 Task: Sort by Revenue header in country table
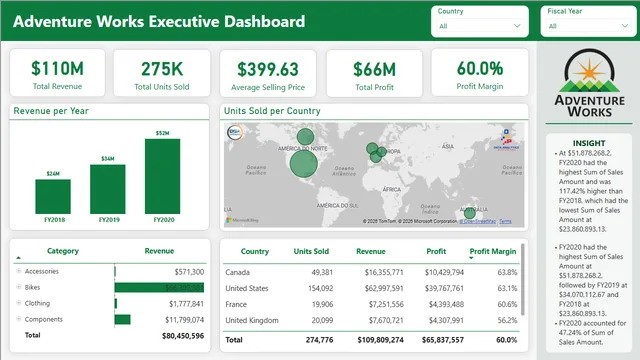[x=371, y=251]
